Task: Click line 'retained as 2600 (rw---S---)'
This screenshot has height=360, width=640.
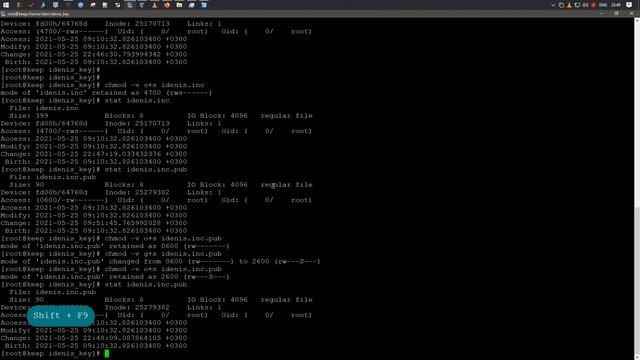Action: pos(115,277)
